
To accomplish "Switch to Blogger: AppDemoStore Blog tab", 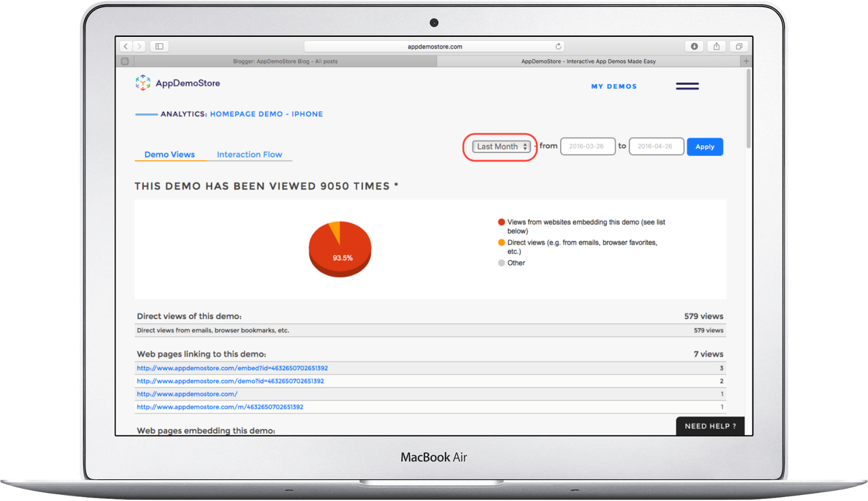I will coord(285,61).
